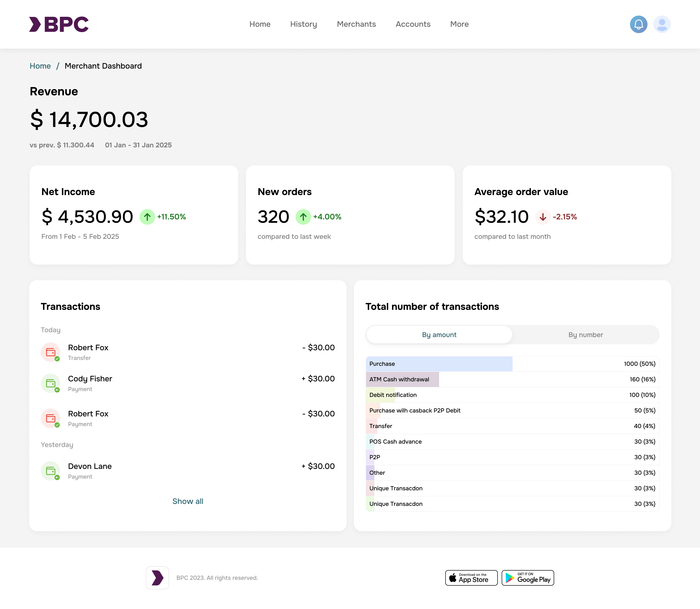
Task: Click the green up-arrow badge on Net Income
Action: pyautogui.click(x=147, y=216)
